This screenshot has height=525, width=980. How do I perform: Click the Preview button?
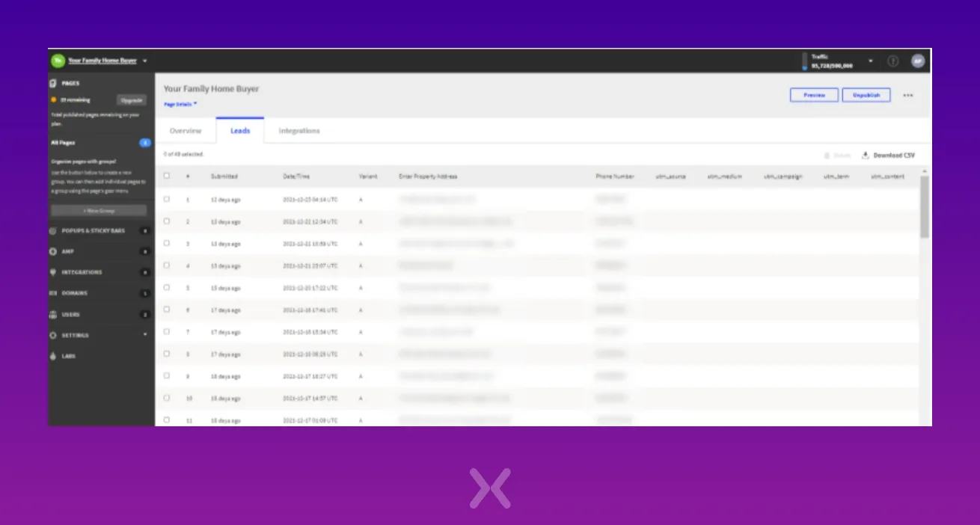tap(814, 95)
